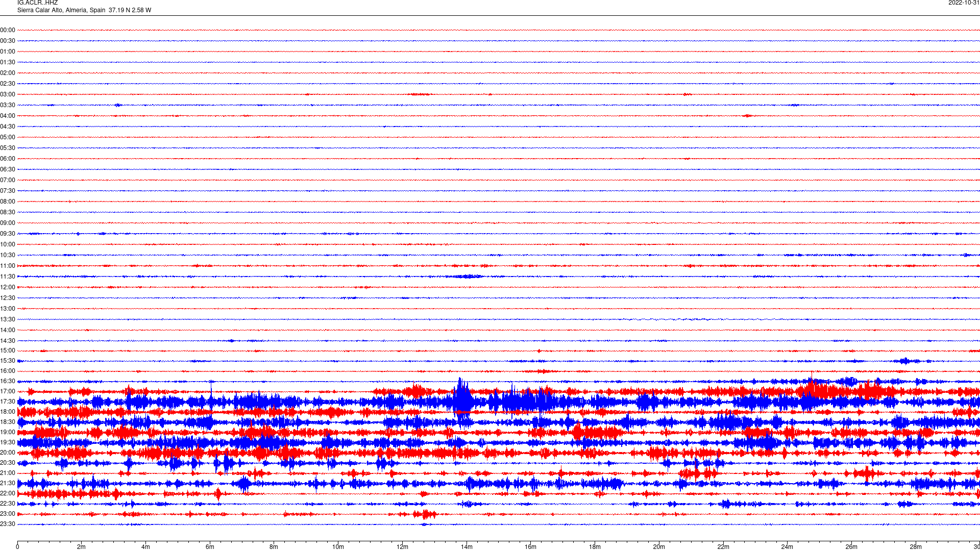Click the 16m tick on time axis
The image size is (980, 551).
[x=531, y=547]
